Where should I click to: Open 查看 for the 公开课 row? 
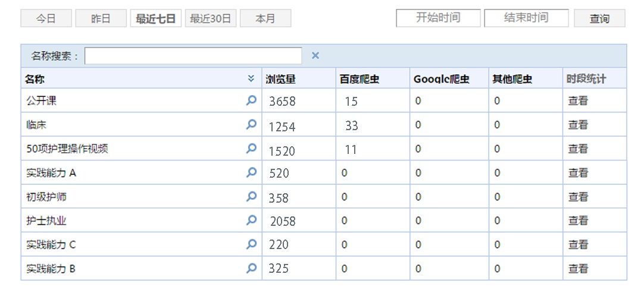tap(578, 100)
